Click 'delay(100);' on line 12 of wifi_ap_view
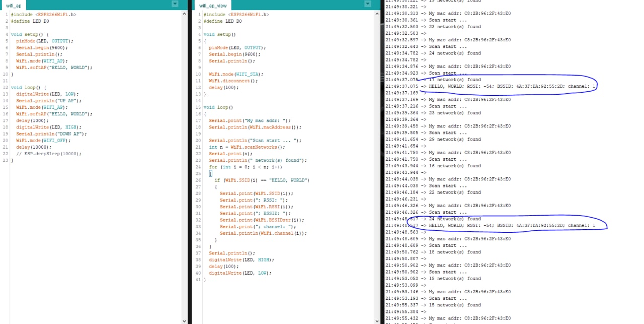The image size is (644, 324). (224, 87)
